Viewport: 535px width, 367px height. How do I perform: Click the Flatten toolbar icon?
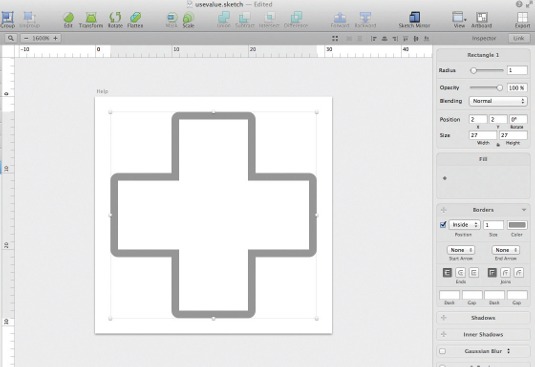point(135,18)
